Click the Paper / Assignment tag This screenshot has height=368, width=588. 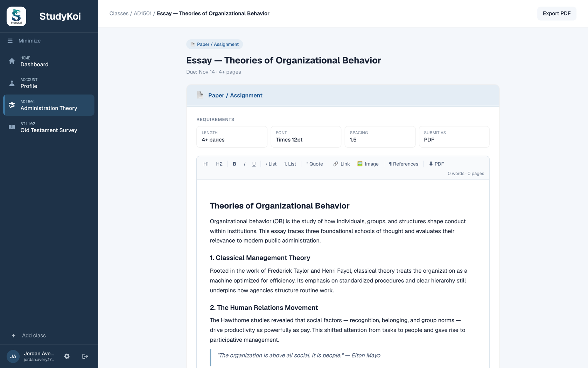(x=215, y=44)
